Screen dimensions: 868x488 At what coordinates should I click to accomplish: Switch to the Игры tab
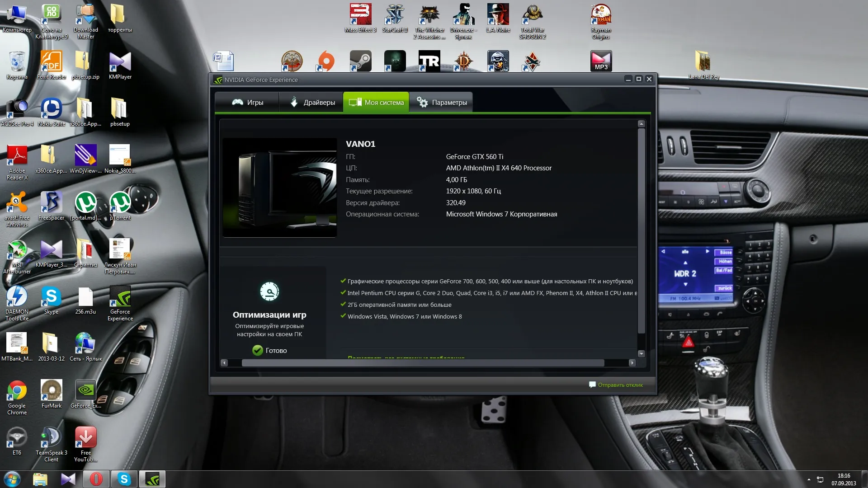pyautogui.click(x=247, y=103)
